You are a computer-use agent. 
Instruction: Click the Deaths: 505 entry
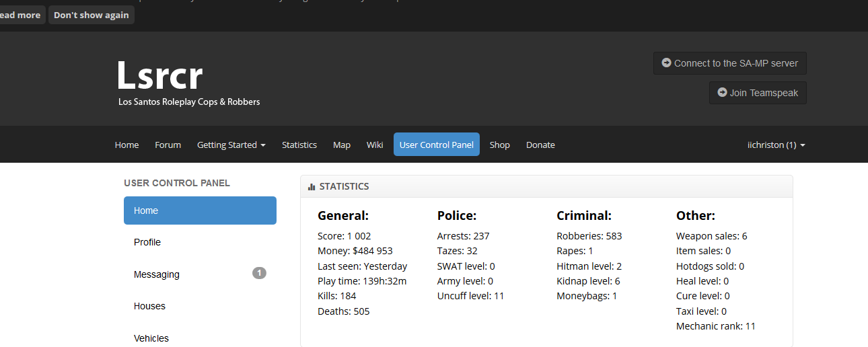click(344, 311)
